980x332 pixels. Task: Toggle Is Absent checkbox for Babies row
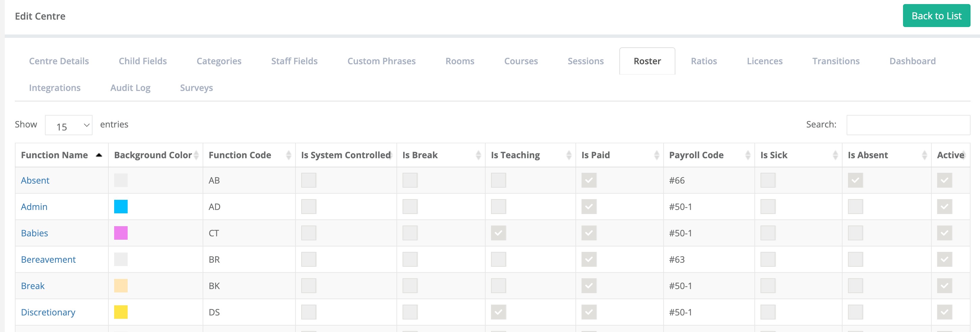coord(855,233)
